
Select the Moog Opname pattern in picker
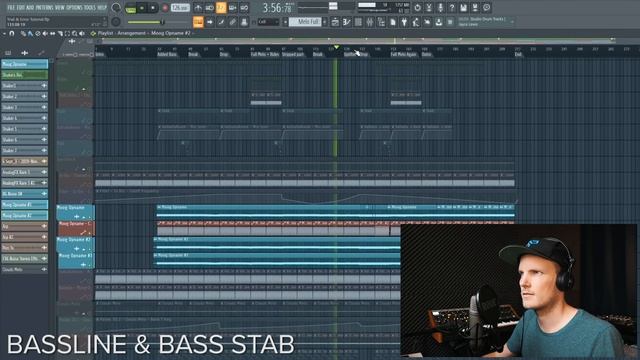[x=24, y=64]
